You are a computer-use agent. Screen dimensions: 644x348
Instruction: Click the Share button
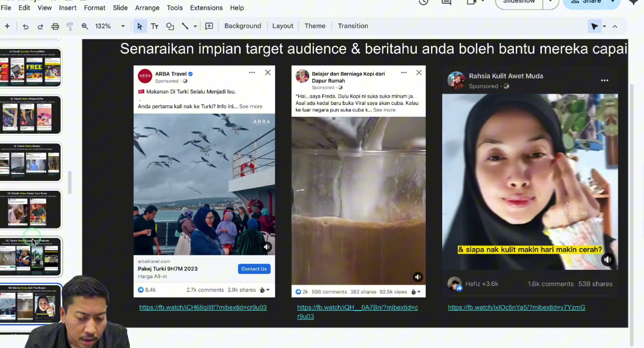point(585,2)
